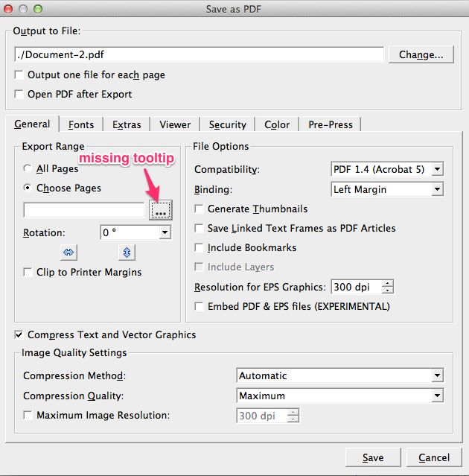Click the vertical mirror page icon
The height and width of the screenshot is (476, 469).
(x=127, y=253)
